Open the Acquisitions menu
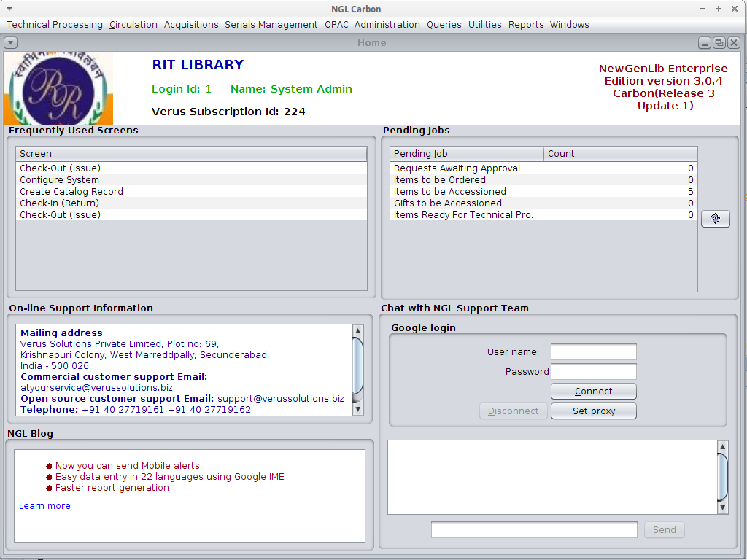 [191, 24]
